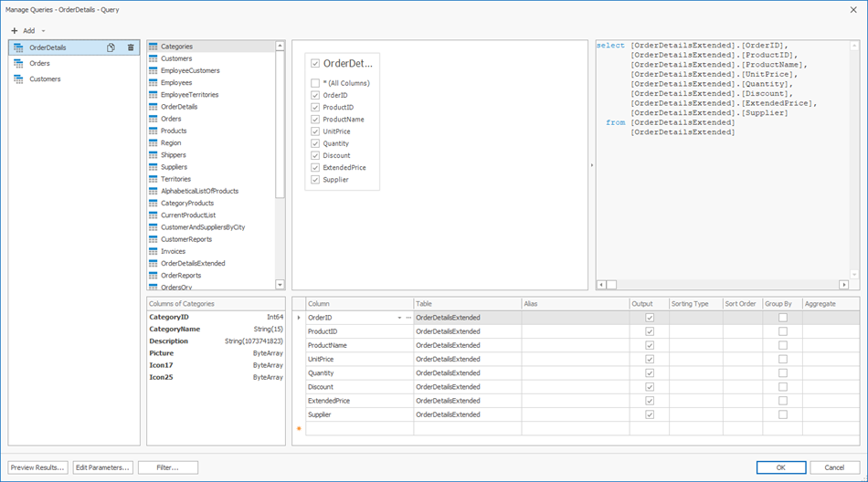Click the Invoices view icon in list
The height and width of the screenshot is (482, 868).
153,251
